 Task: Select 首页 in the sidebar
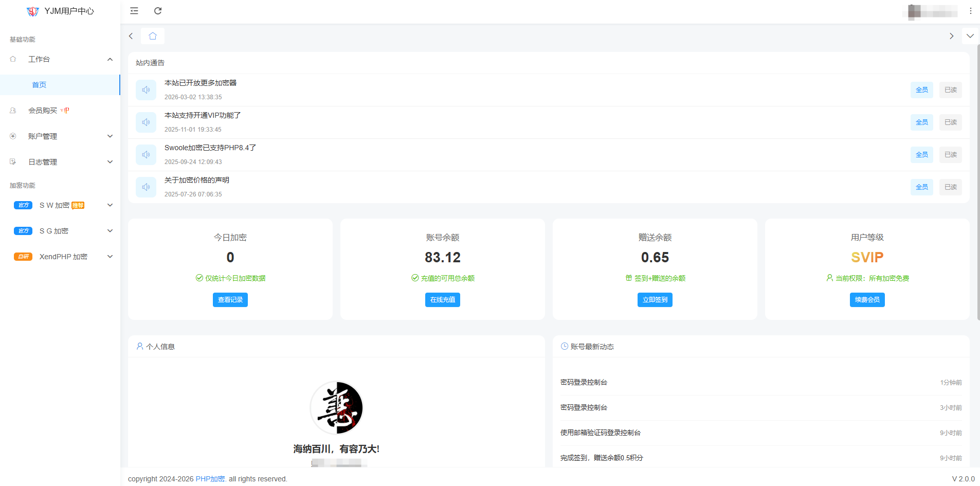pos(39,85)
